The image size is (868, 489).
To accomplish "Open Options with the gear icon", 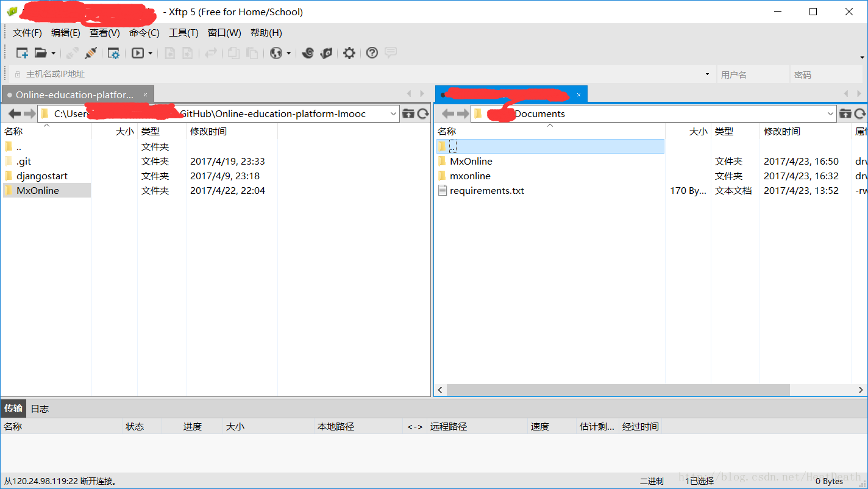I will tap(349, 53).
